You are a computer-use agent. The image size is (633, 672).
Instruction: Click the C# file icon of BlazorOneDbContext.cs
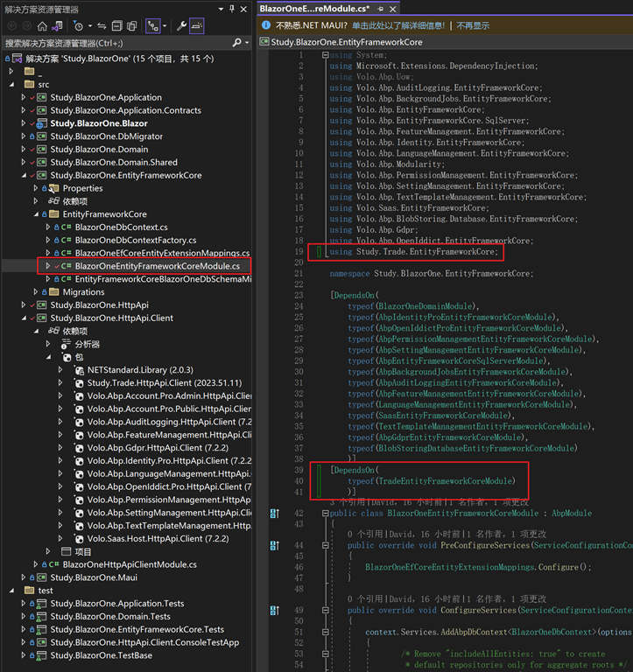66,227
